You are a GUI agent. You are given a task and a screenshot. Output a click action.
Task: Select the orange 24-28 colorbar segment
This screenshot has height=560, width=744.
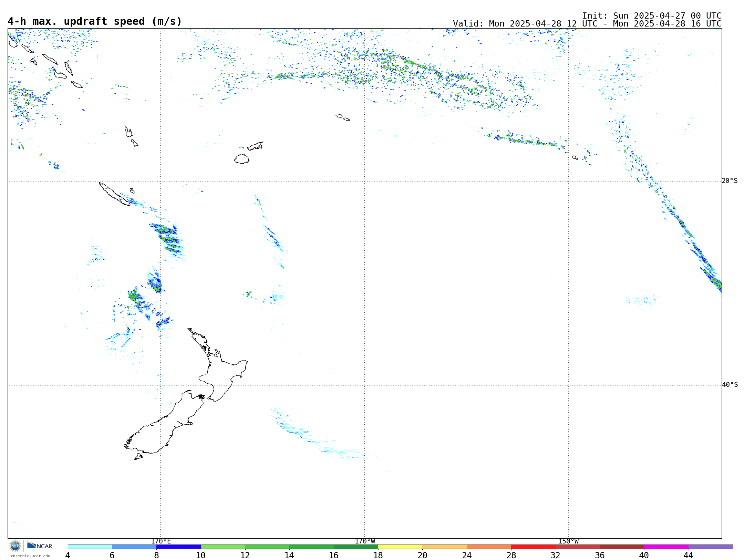coord(489,547)
